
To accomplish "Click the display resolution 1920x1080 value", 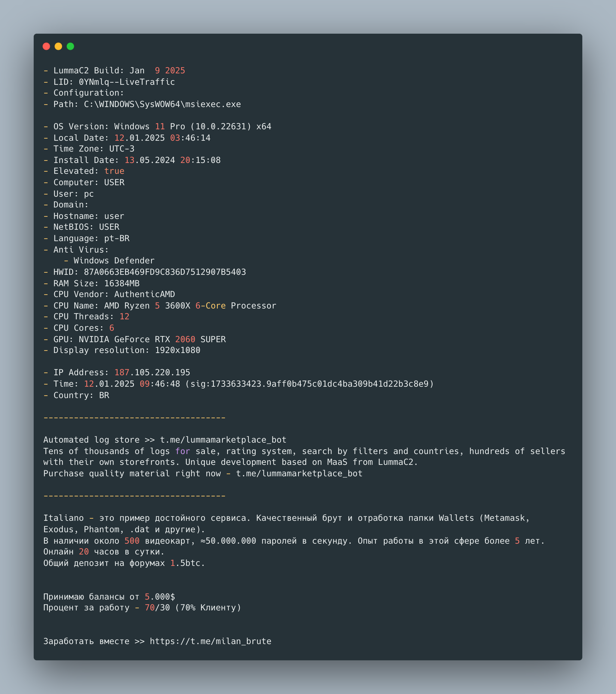I will [x=177, y=350].
